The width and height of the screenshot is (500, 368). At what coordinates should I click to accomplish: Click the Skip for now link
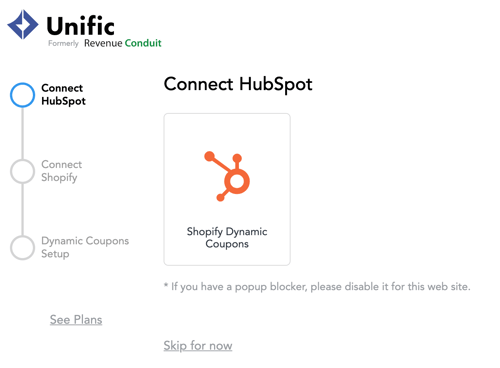(x=198, y=346)
